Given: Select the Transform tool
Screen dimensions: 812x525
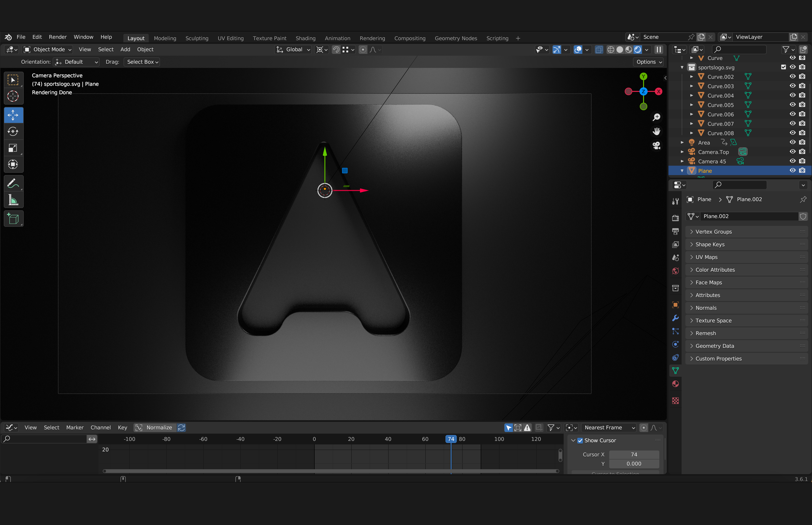Looking at the screenshot, I should [13, 164].
